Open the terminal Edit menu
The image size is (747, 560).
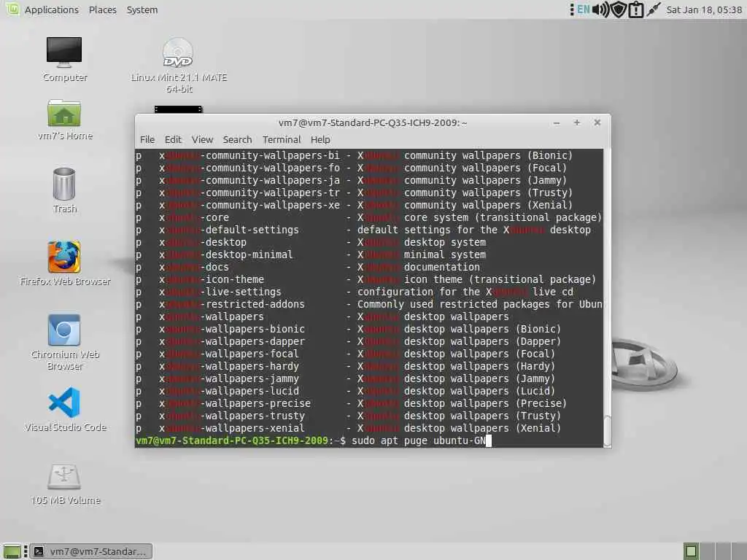pyautogui.click(x=173, y=139)
